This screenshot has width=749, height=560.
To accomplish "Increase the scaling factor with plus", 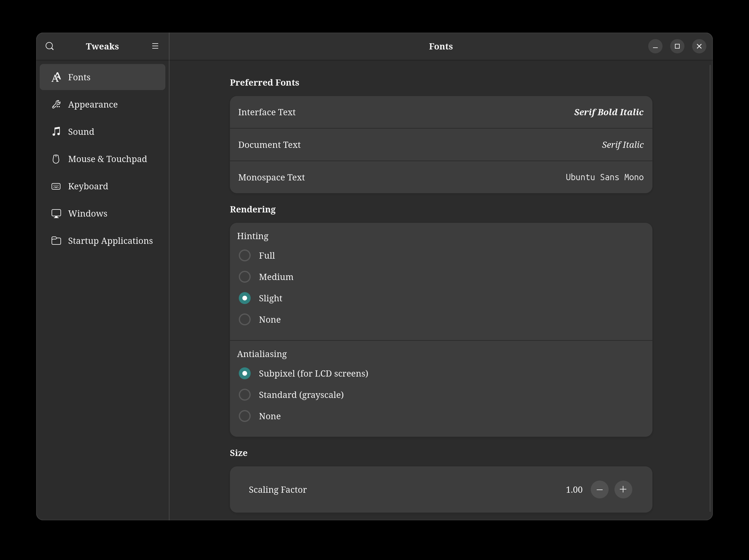I will tap(623, 489).
